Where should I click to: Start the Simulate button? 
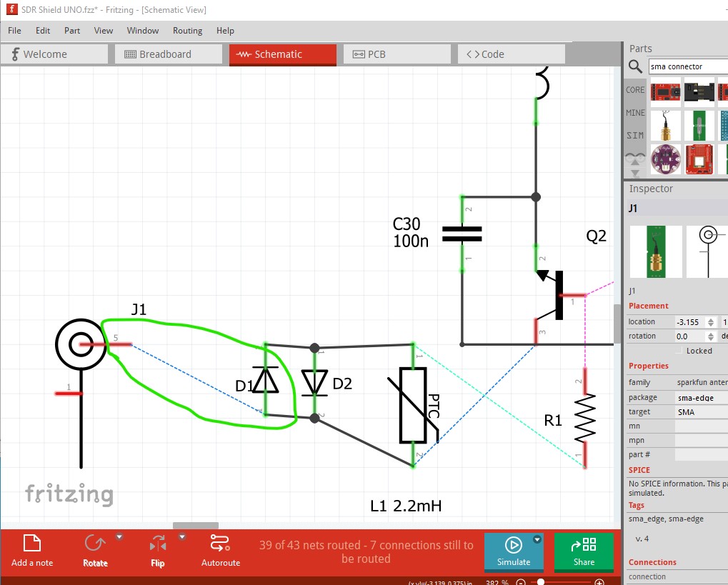click(x=514, y=551)
